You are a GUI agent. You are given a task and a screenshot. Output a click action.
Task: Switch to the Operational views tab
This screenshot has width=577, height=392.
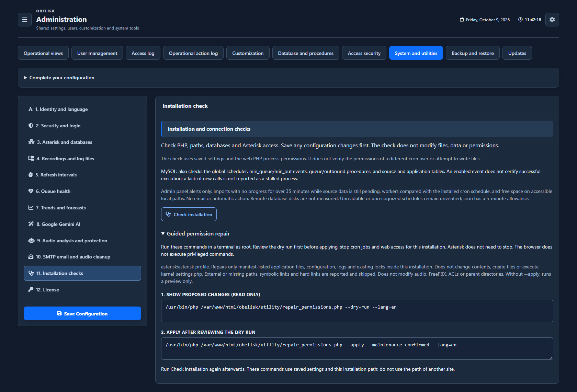click(43, 53)
